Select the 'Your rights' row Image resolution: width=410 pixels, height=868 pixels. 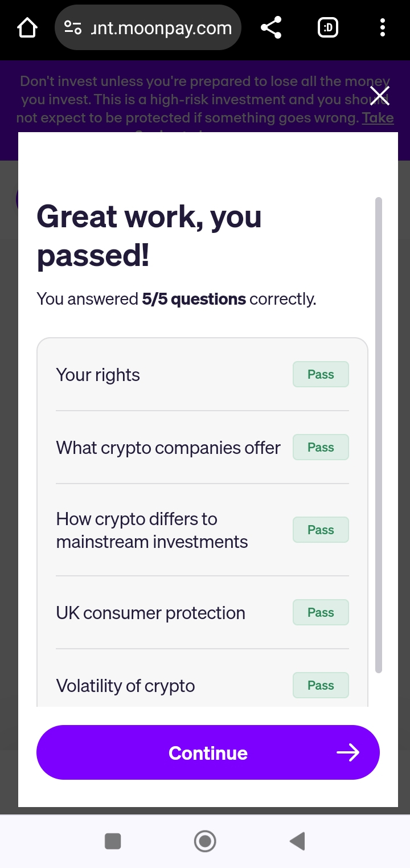coord(202,375)
